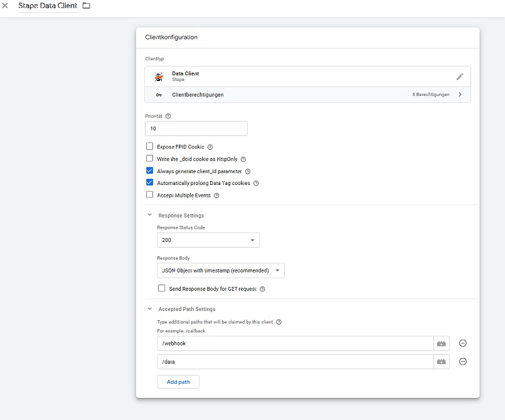The height and width of the screenshot is (420, 505).
Task: Uncheck Always generate client_id parameter
Action: pos(149,171)
